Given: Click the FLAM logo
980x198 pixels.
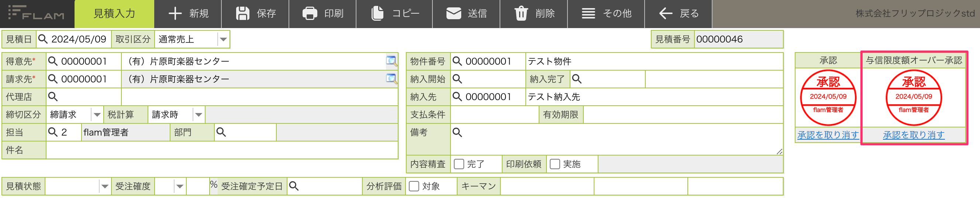Looking at the screenshot, I should 36,13.
